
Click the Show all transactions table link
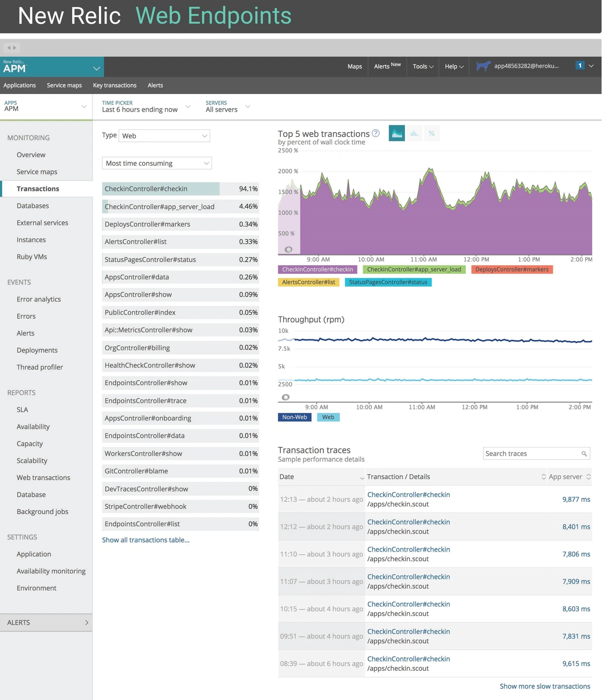point(146,540)
